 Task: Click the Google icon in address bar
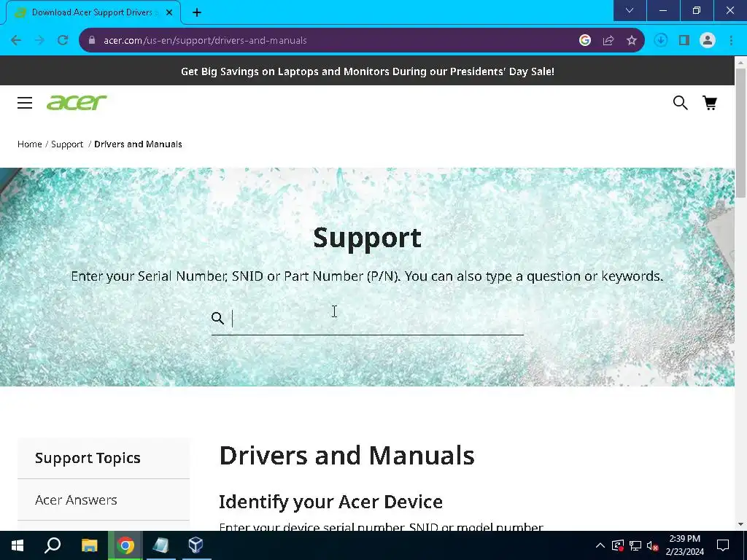(x=585, y=41)
